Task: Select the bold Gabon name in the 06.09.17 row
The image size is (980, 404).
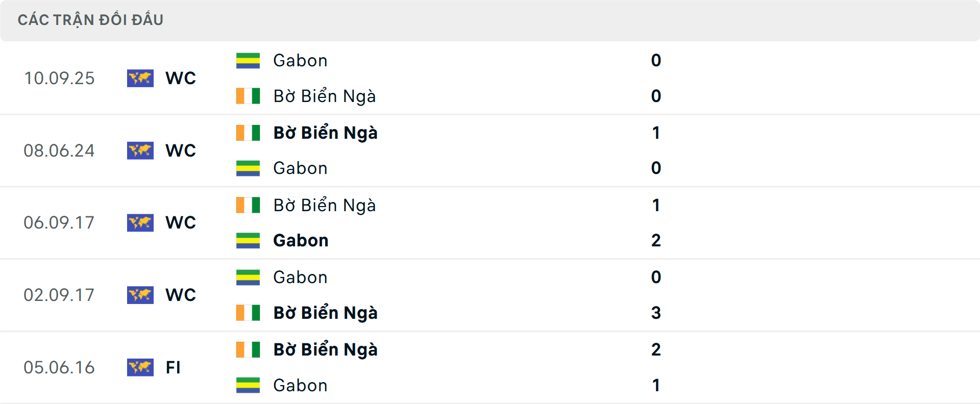Action: (301, 240)
